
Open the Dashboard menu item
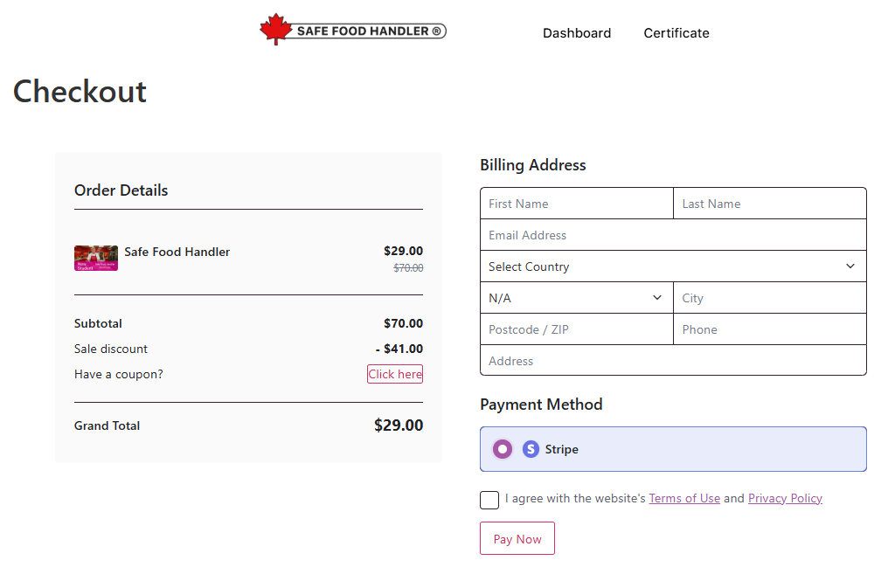577,33
